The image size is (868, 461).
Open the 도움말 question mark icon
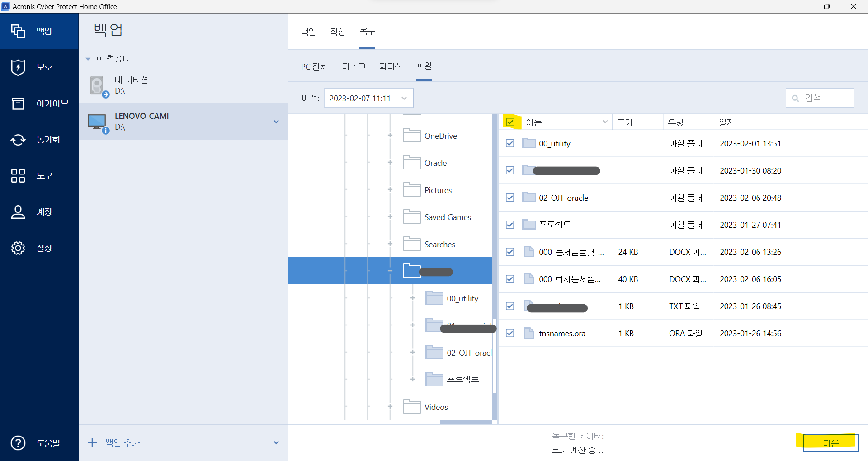click(x=18, y=443)
